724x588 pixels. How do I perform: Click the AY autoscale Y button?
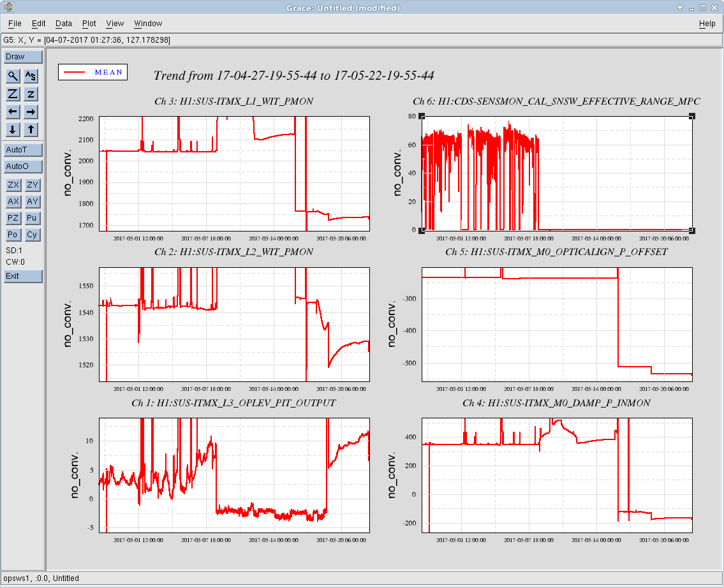33,202
